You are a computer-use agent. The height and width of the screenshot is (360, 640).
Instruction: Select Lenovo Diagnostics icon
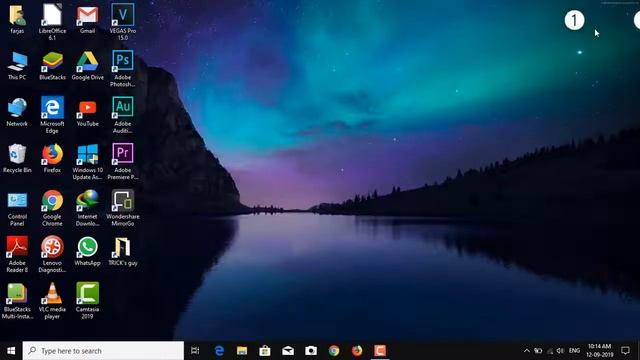(52, 255)
